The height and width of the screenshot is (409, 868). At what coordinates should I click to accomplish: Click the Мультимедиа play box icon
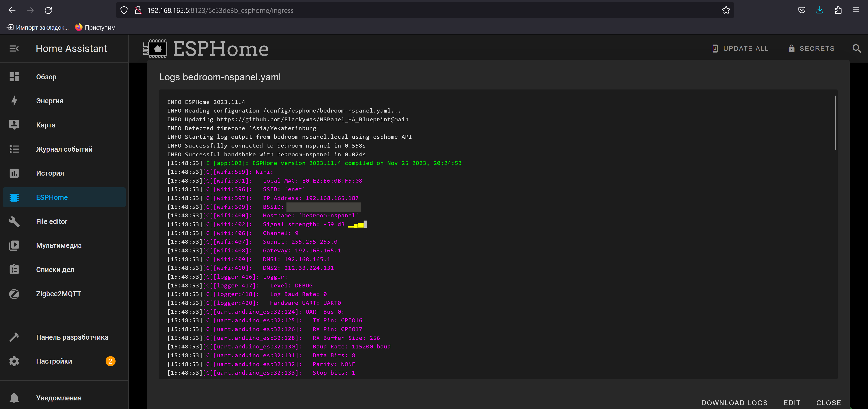pyautogui.click(x=14, y=245)
